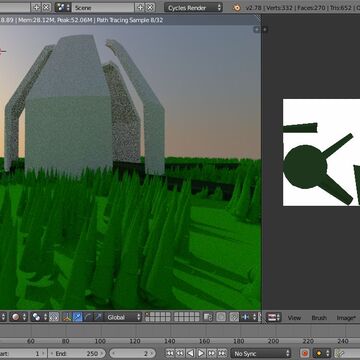Toggle snap during transform magnet
The height and width of the screenshot is (360, 360).
234,317
